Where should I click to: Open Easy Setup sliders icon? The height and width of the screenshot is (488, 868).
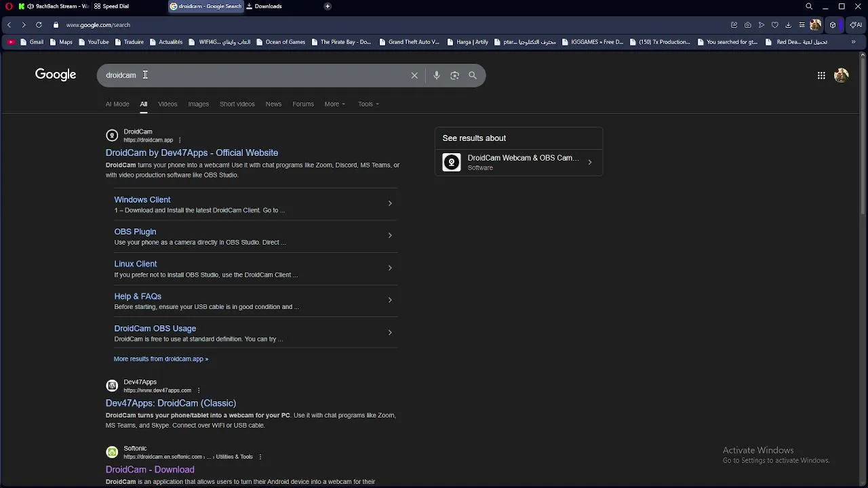coord(802,25)
